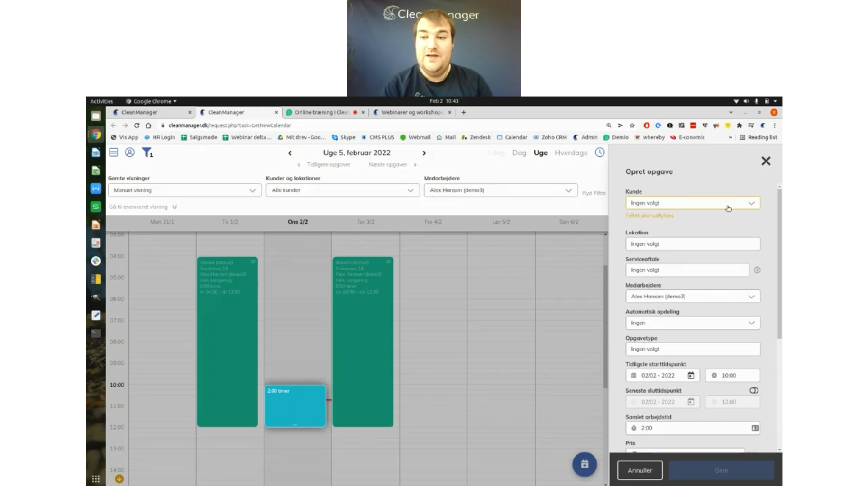Click the Serviceaftale input field

[687, 270]
